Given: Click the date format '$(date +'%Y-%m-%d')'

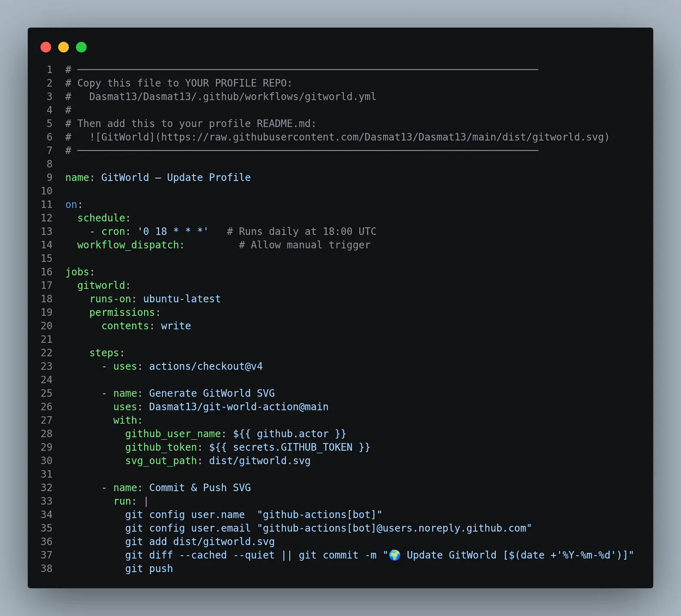Looking at the screenshot, I should 565,555.
